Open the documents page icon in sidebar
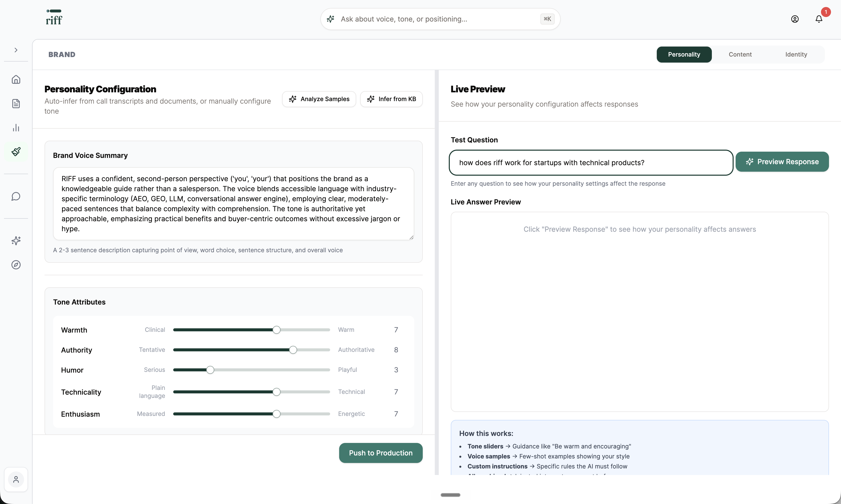841x504 pixels. click(16, 104)
